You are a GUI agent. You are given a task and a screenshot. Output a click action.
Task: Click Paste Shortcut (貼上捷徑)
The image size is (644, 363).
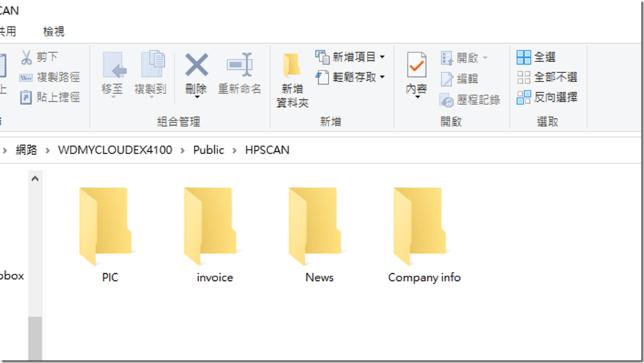pos(49,97)
